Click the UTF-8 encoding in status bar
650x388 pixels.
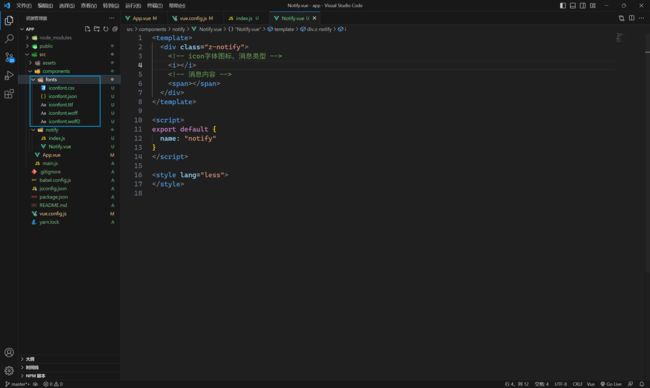[x=560, y=384]
